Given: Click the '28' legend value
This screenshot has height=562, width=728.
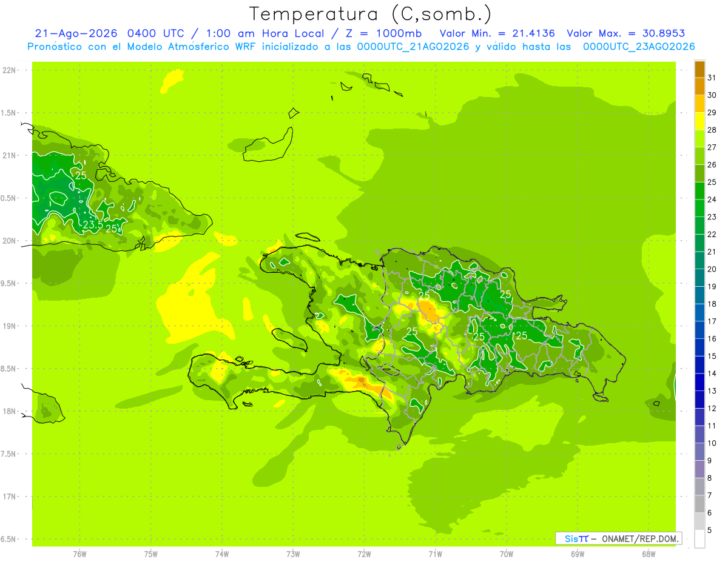Looking at the screenshot, I should (x=712, y=130).
